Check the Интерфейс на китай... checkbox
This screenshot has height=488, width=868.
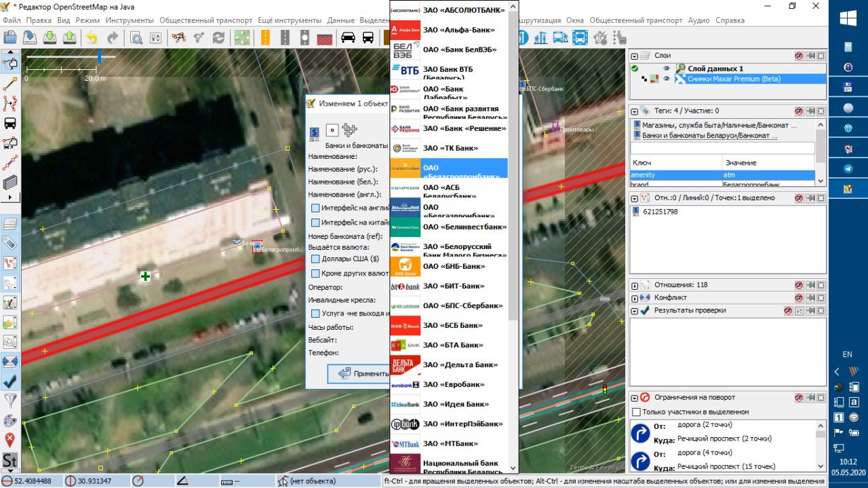pos(315,222)
